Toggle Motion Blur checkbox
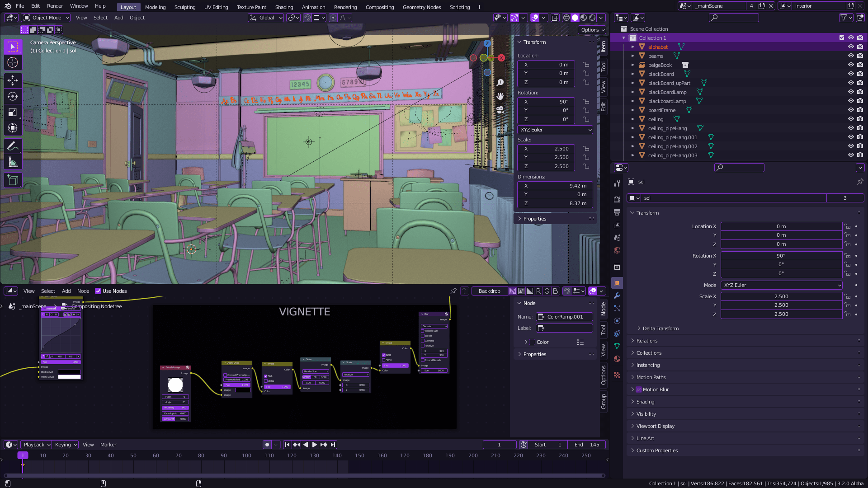Screen dimensions: 868x488 point(639,389)
